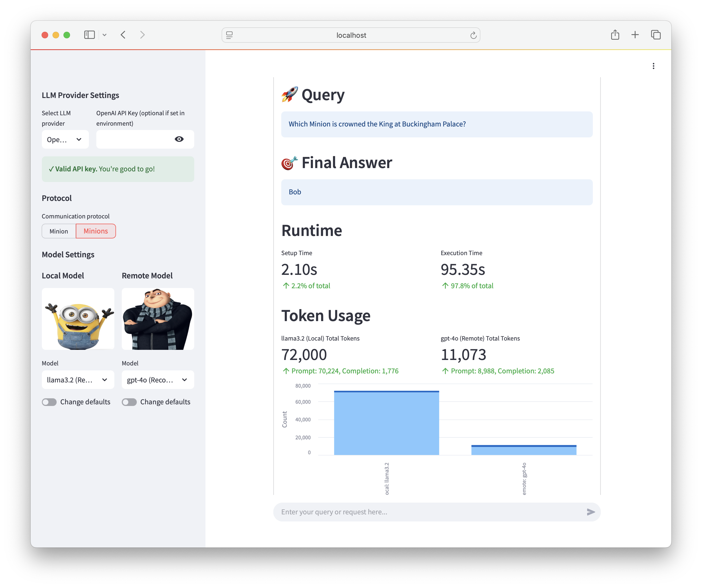The width and height of the screenshot is (702, 588).
Task: Toggle Change defaults under Local Model
Action: click(50, 402)
